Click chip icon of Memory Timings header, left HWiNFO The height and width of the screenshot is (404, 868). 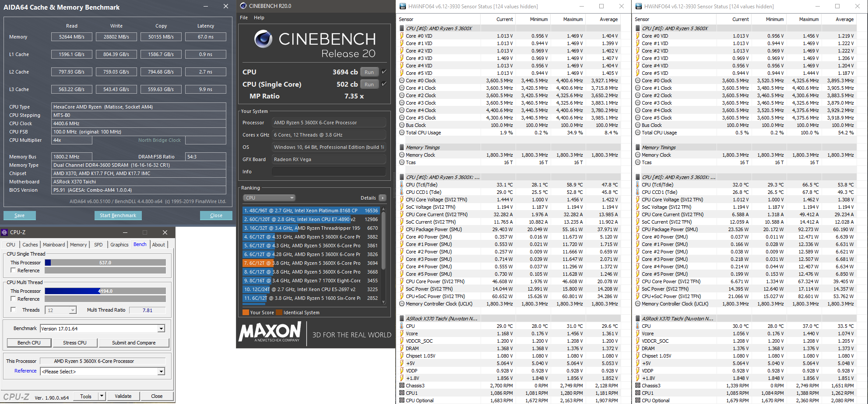[402, 148]
